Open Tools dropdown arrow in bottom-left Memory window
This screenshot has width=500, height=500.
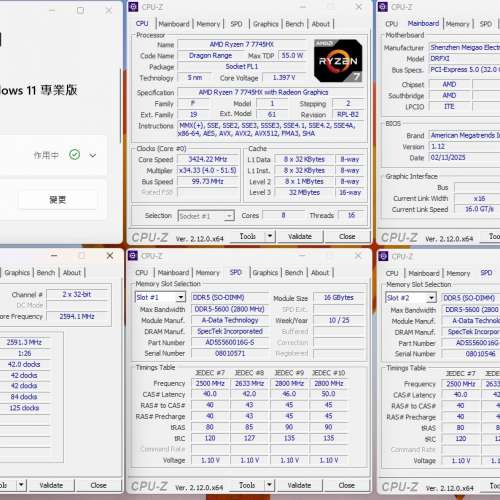tap(21, 485)
